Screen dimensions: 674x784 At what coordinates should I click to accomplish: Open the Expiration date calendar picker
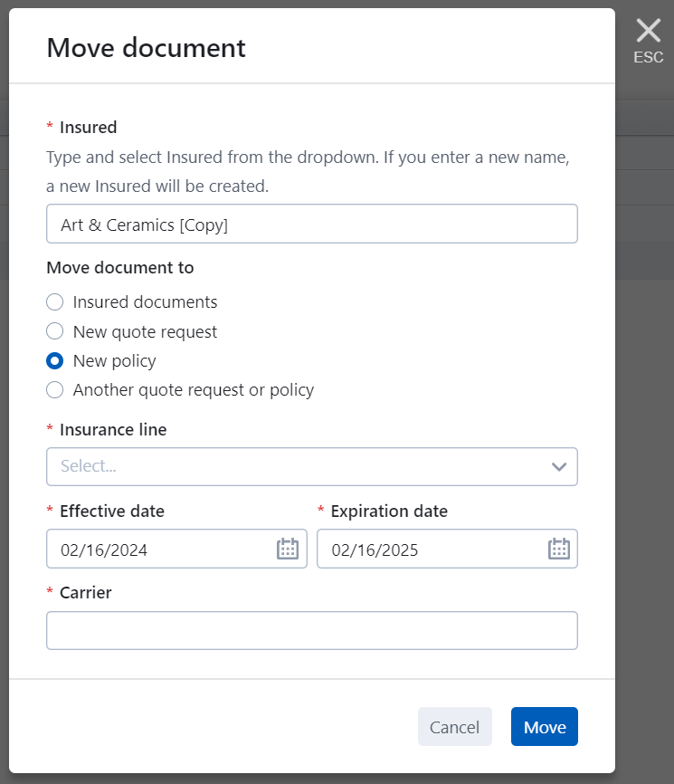pos(558,549)
